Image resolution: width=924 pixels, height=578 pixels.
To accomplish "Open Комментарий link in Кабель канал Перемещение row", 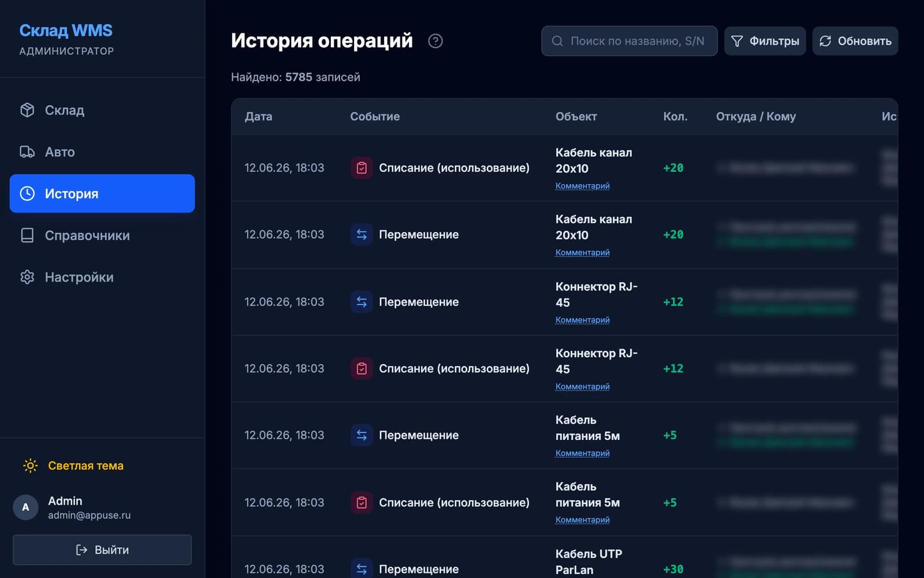I will click(x=582, y=253).
